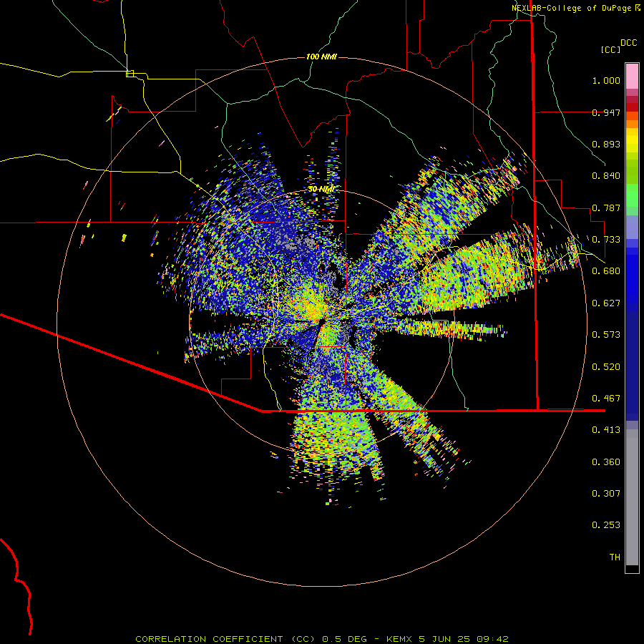Click the 0.787 scale value

[x=606, y=208]
